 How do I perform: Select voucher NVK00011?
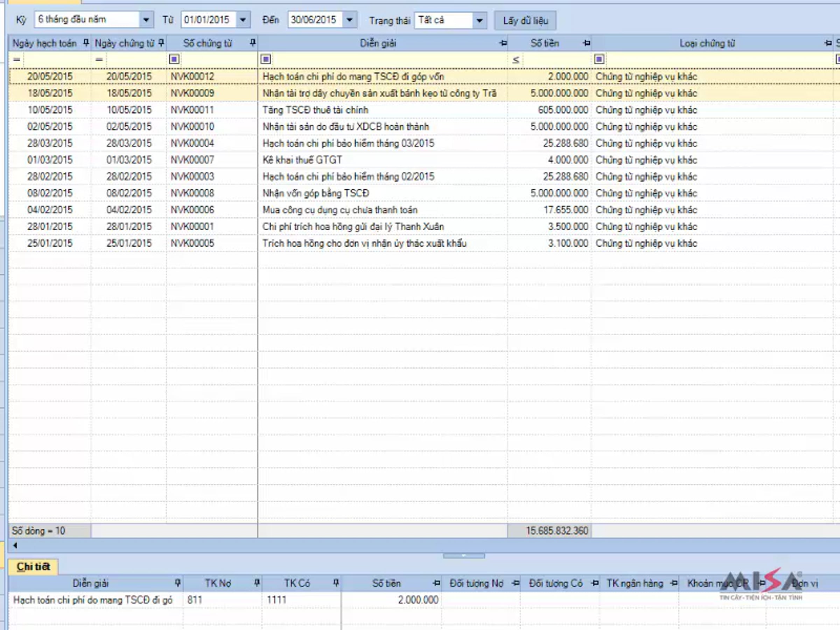click(x=192, y=110)
